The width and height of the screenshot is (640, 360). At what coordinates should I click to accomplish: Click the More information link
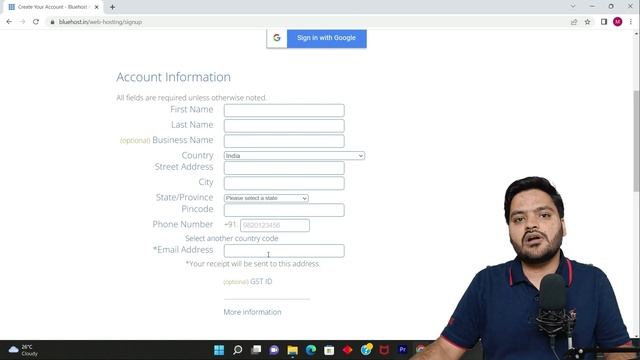[252, 312]
